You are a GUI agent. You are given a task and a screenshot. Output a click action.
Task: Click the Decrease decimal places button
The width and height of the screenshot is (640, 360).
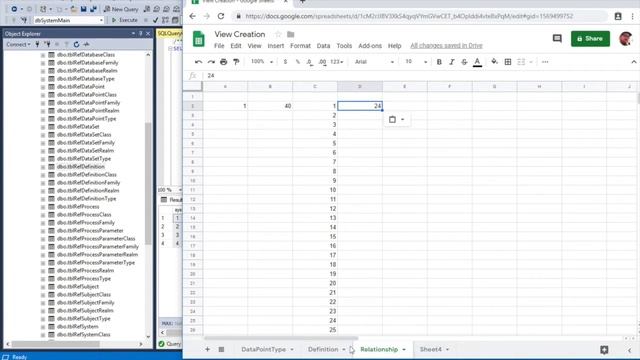[x=310, y=62]
